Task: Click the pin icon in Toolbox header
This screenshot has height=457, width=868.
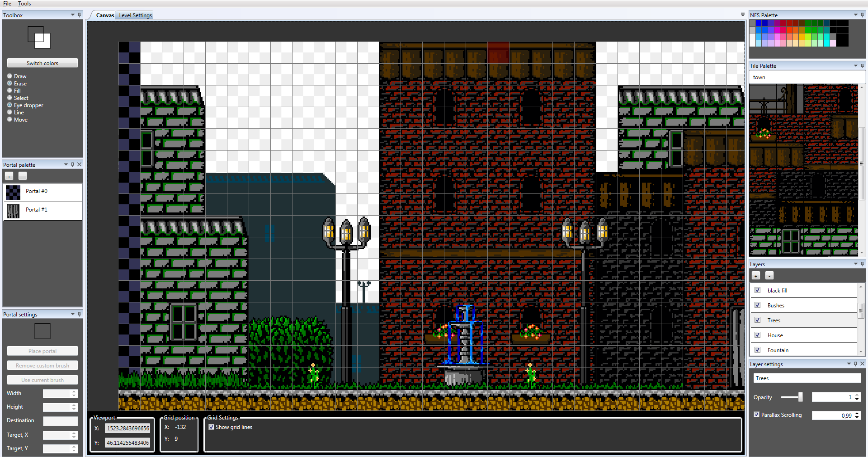Action: (x=80, y=15)
